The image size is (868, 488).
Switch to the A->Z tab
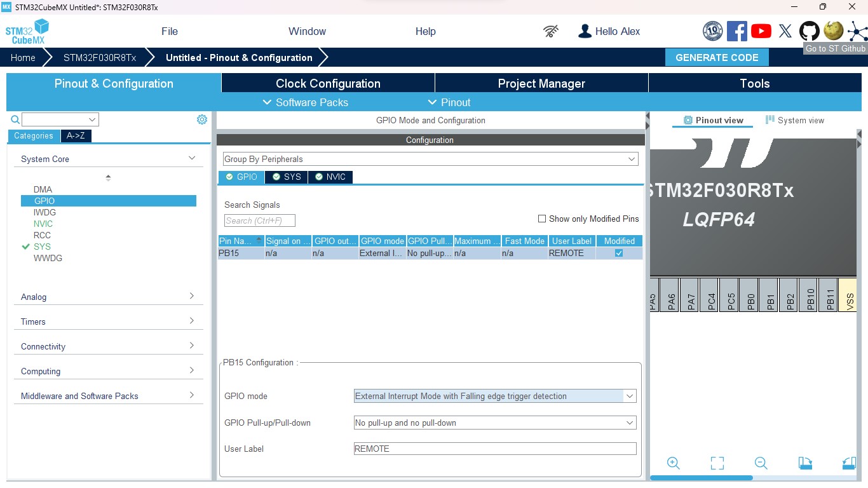(x=76, y=136)
